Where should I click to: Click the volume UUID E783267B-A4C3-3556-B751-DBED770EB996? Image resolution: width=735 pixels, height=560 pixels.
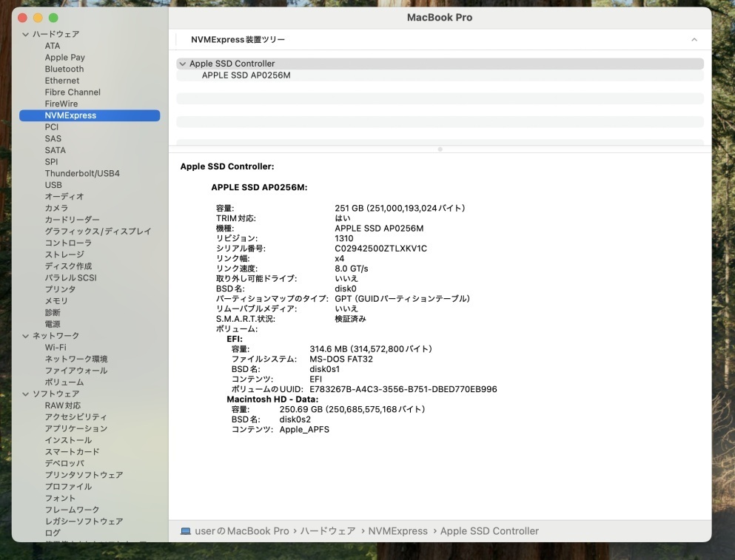(403, 389)
